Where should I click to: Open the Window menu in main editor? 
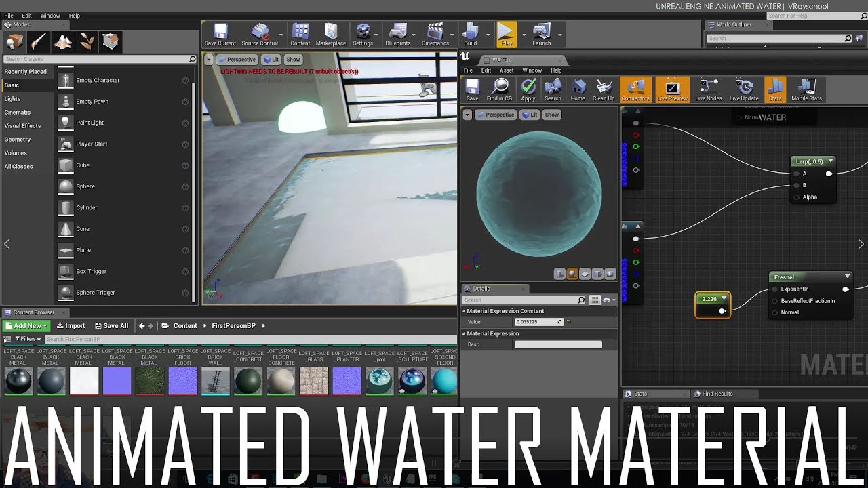tap(50, 16)
